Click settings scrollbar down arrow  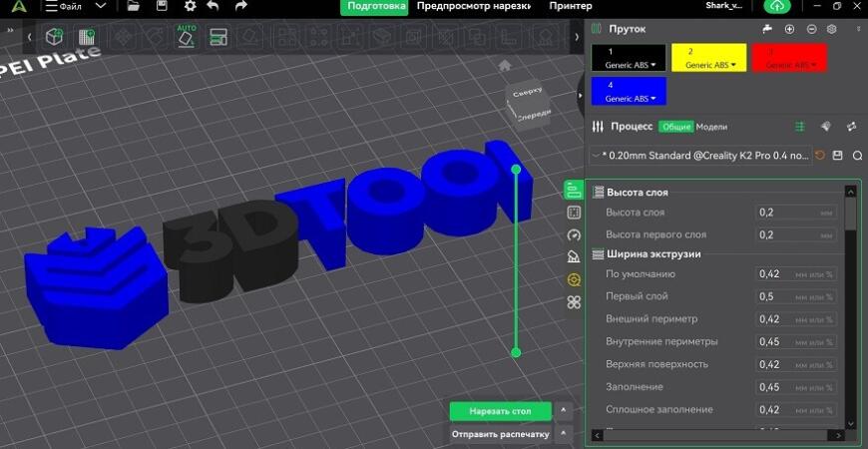(x=851, y=423)
